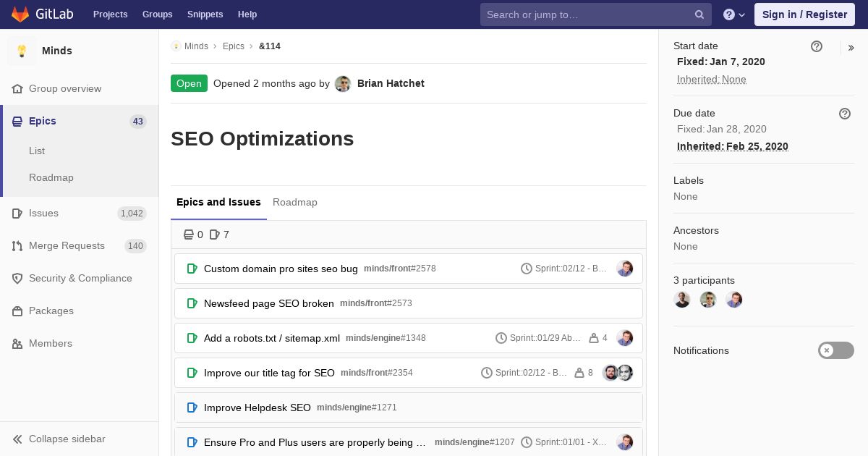
Task: Click Sign in / Register button
Action: point(804,14)
